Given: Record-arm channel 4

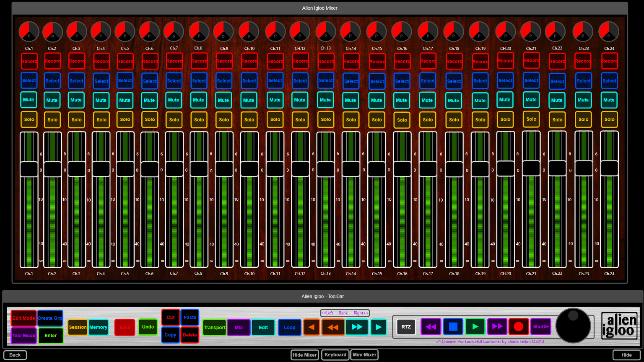Looking at the screenshot, I should tap(101, 61).
